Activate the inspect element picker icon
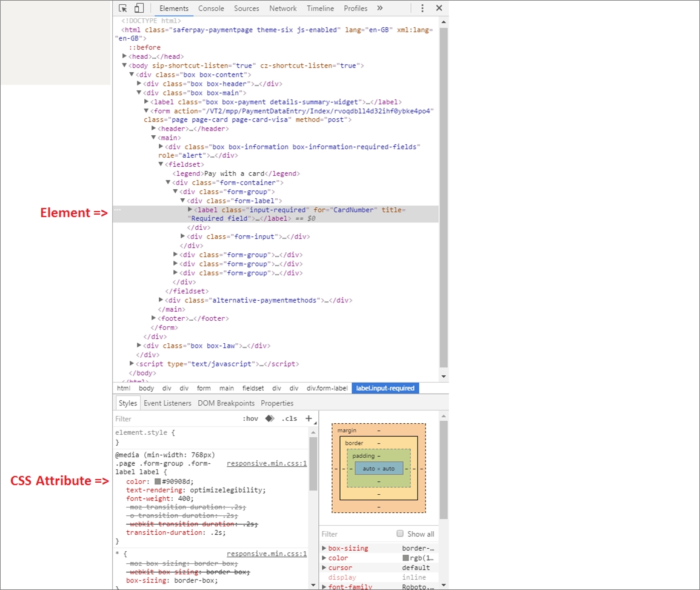Viewport: 700px width, 590px height. click(123, 8)
